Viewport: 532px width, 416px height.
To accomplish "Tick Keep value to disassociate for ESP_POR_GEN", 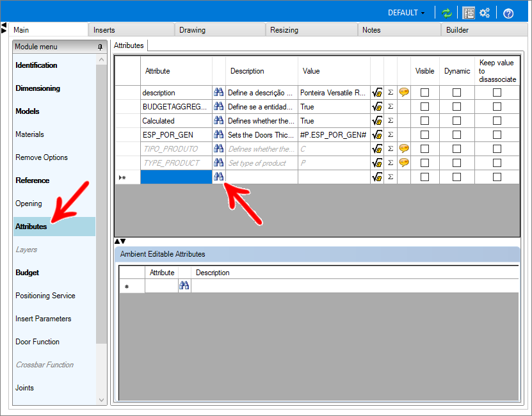I will click(x=497, y=134).
